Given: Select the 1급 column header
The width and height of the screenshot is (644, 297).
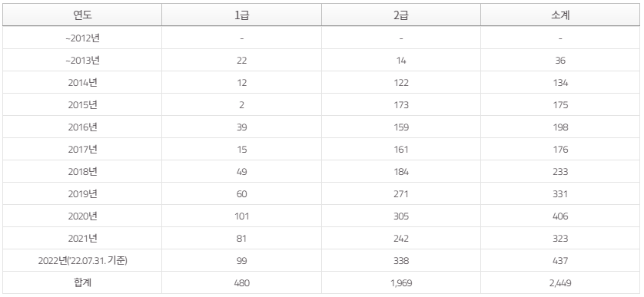Looking at the screenshot, I should pos(241,15).
